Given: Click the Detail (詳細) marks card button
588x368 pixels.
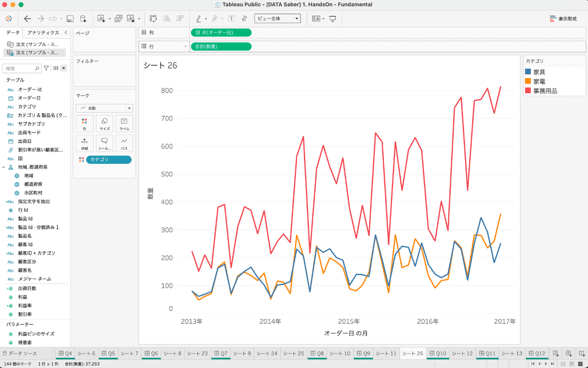Looking at the screenshot, I should click(x=84, y=143).
